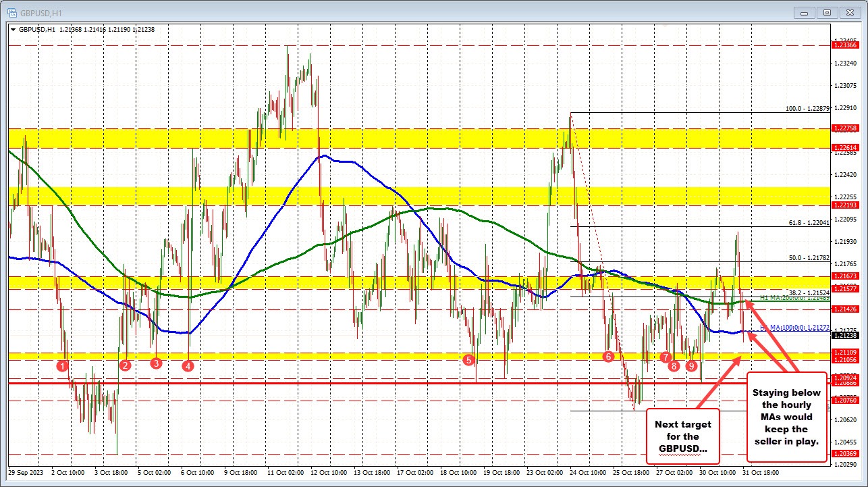The height and width of the screenshot is (487, 868).
Task: Select the red circled marker 9
Action: [x=691, y=366]
